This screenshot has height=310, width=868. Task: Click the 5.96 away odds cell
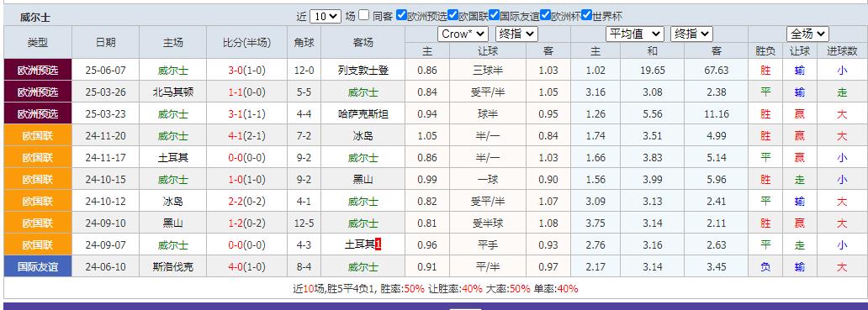[717, 180]
